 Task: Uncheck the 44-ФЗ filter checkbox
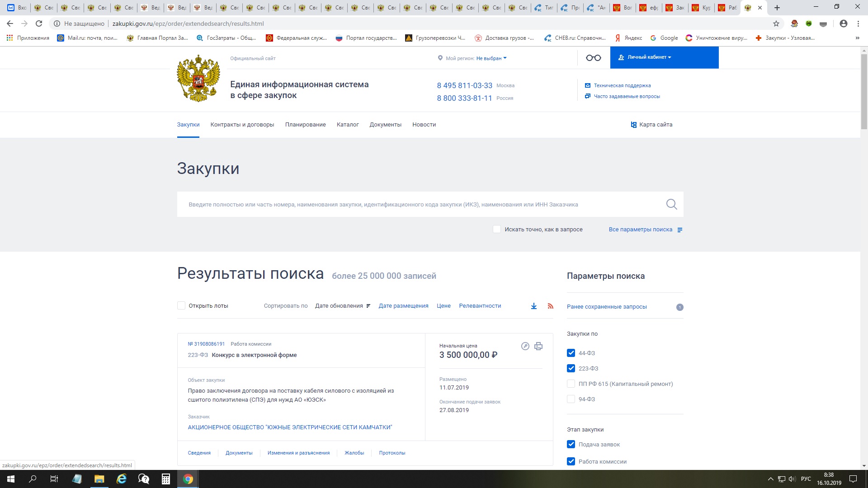[x=571, y=353]
